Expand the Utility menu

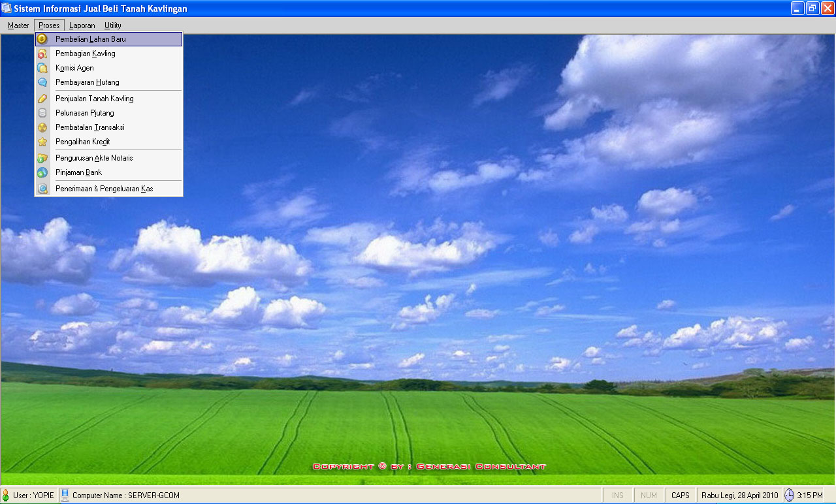(112, 25)
